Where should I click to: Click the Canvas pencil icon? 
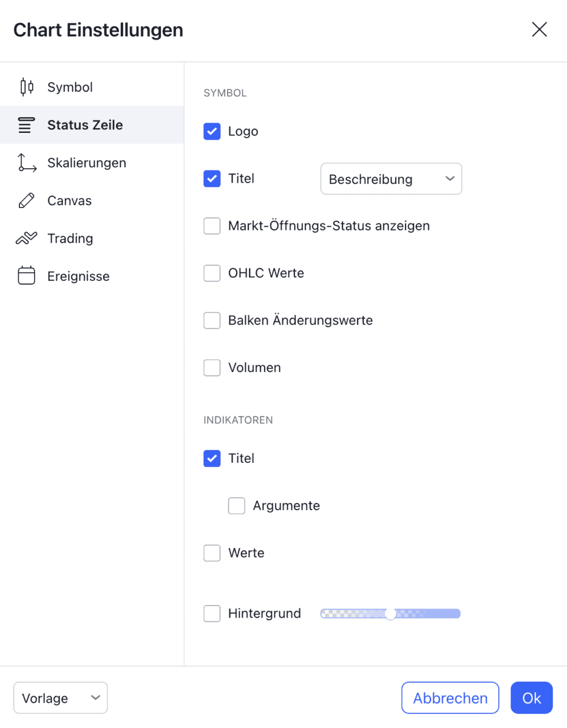[27, 200]
